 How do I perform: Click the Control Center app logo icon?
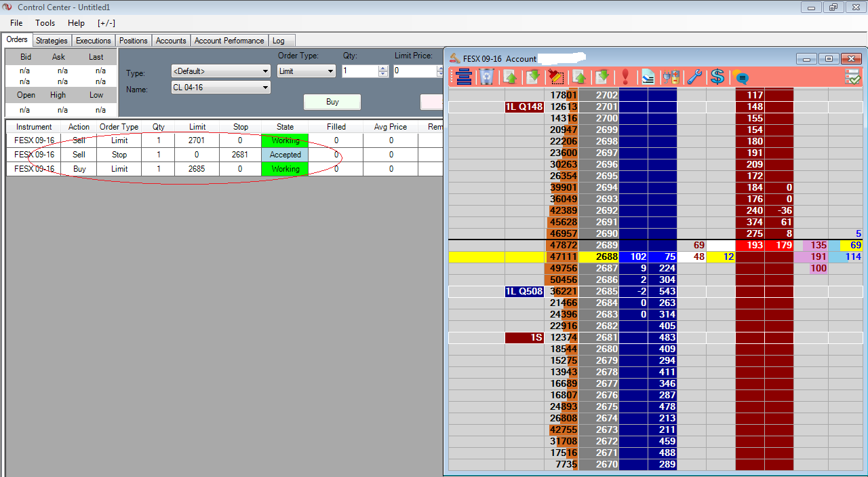[x=7, y=7]
